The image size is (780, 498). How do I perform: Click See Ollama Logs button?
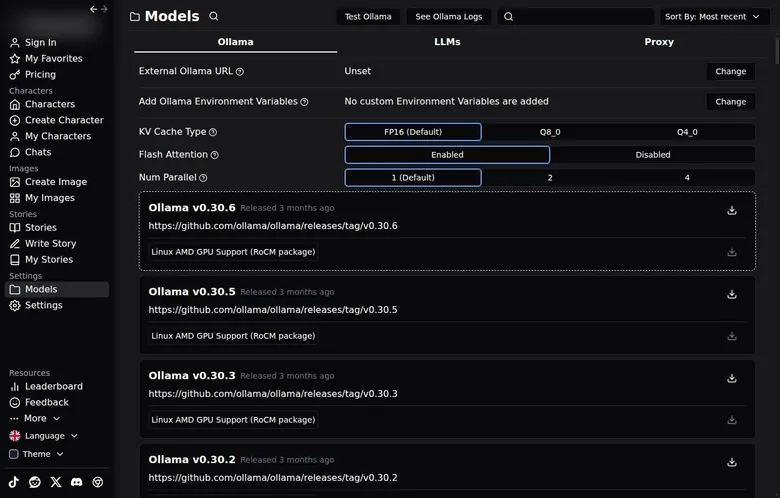tap(449, 16)
